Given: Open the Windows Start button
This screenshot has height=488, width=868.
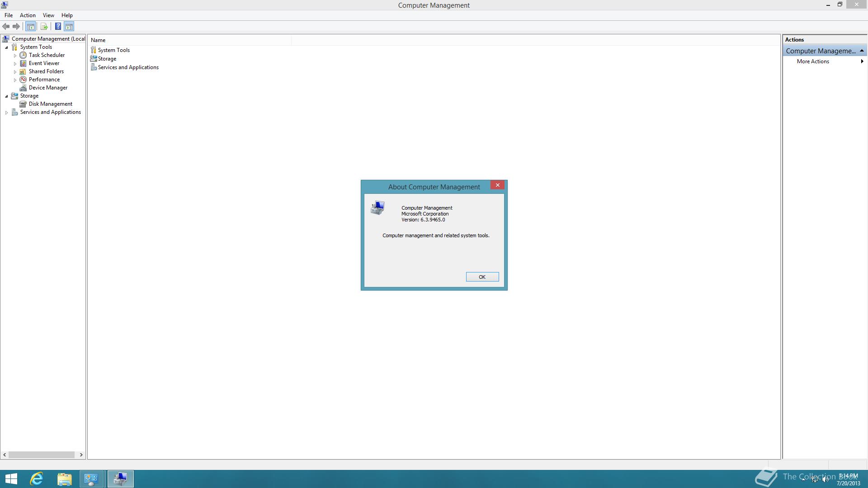Looking at the screenshot, I should pos(11,479).
